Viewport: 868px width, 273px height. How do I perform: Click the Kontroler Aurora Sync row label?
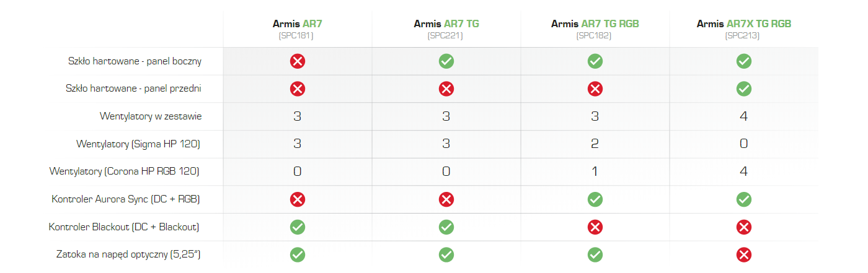(126, 199)
